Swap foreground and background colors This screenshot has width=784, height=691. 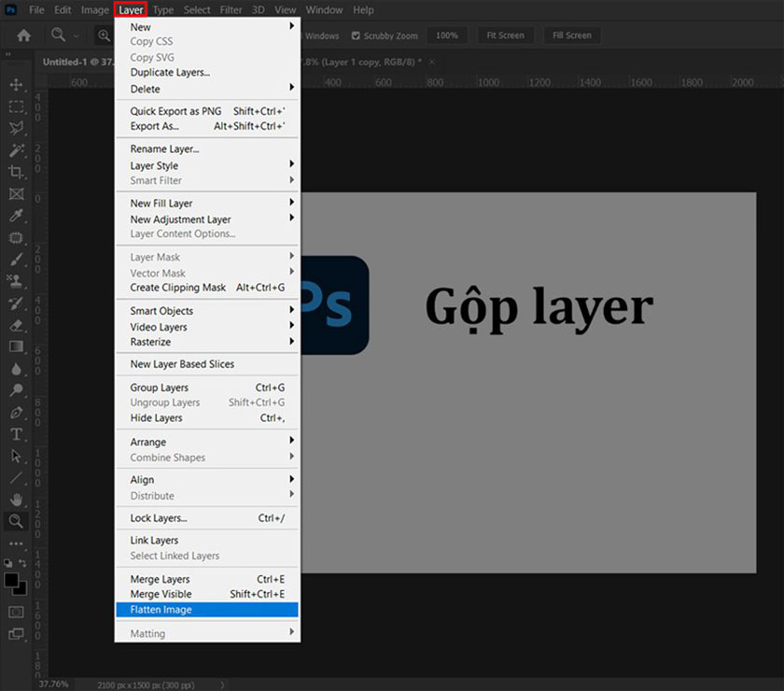coord(22,563)
